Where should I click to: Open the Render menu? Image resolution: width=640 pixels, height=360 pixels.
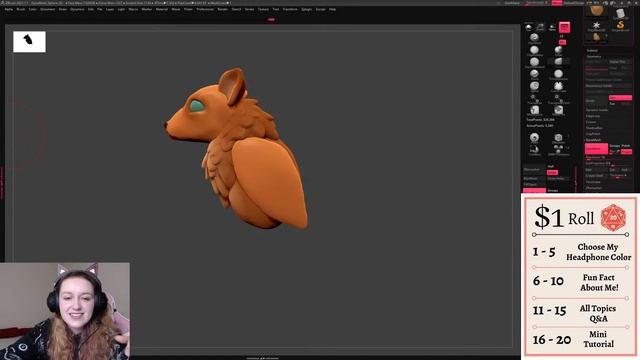pyautogui.click(x=222, y=9)
